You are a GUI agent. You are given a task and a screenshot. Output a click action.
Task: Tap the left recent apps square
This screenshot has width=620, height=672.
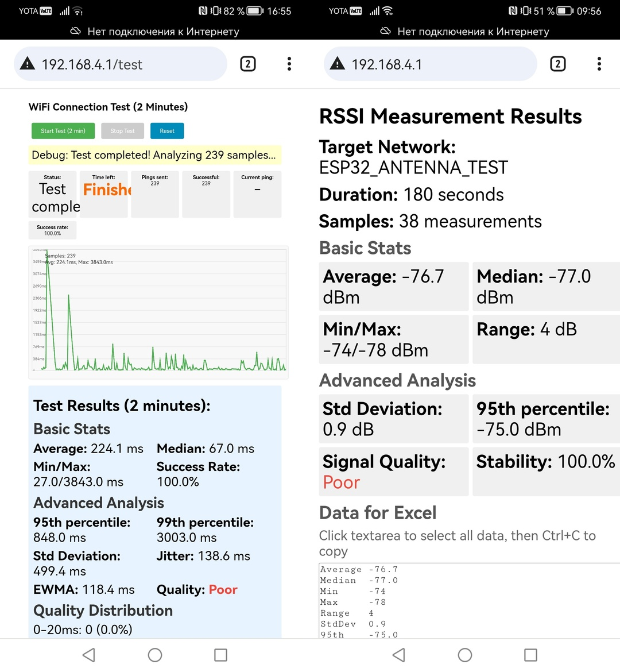pos(220,655)
